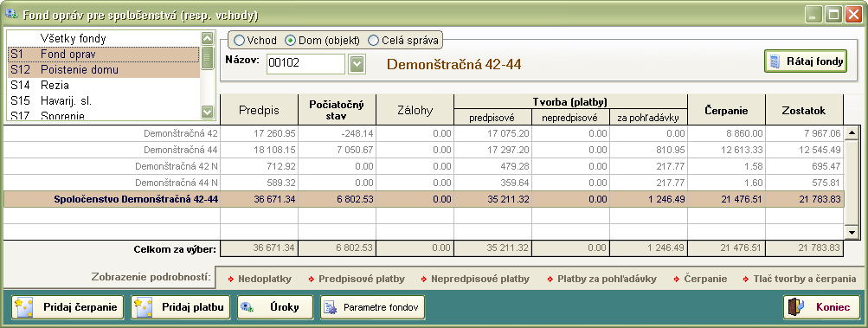
Task: Click the Počiatočný stav column header
Action: click(x=337, y=110)
